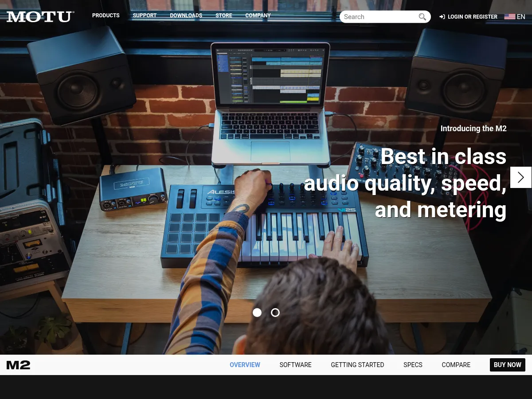Go to the Store page
This screenshot has height=399, width=532.
pyautogui.click(x=223, y=16)
